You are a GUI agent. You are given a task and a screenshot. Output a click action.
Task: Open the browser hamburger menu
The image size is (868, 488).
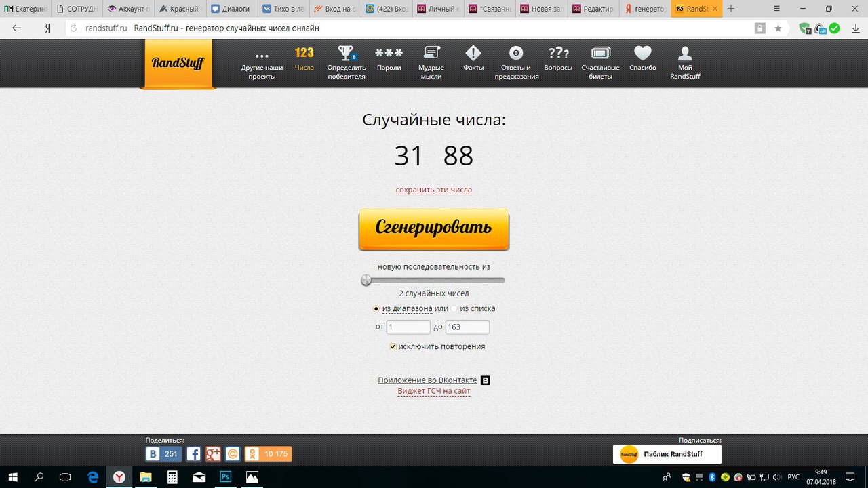776,9
